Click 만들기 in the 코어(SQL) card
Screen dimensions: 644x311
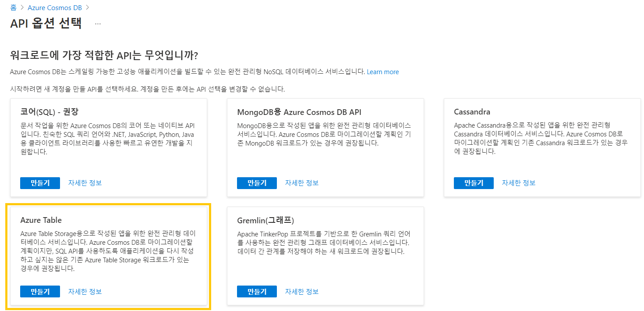click(40, 183)
